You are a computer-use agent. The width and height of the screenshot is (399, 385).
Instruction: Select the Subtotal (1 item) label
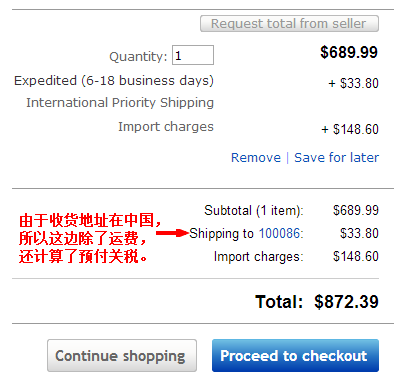[x=254, y=211]
